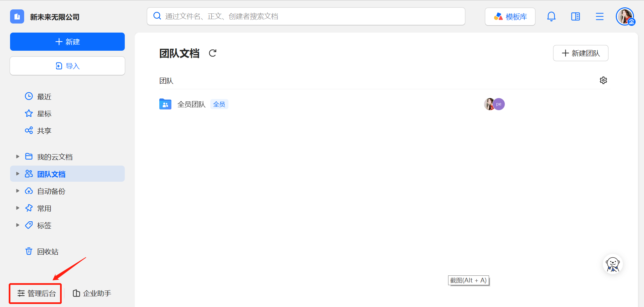Screen dimensions: 644x307
Task: Expand the 常用 (Frequently Used) section
Action: [17, 208]
